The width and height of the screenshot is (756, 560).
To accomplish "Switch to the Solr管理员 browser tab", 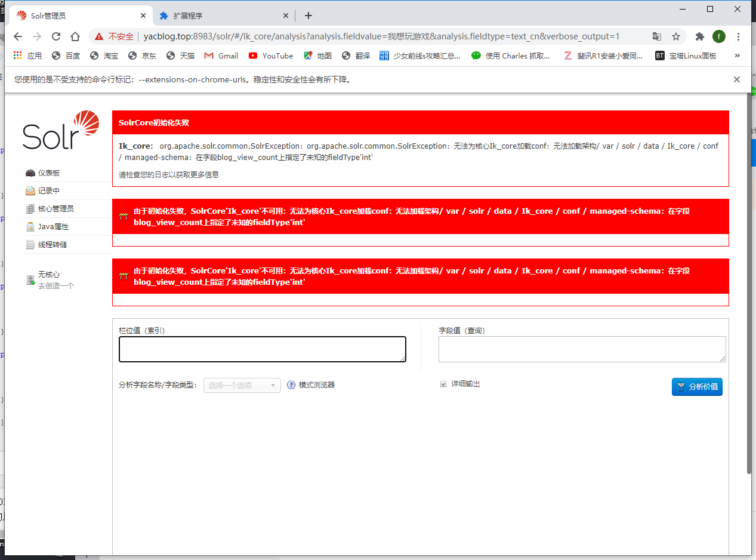I will pos(82,16).
